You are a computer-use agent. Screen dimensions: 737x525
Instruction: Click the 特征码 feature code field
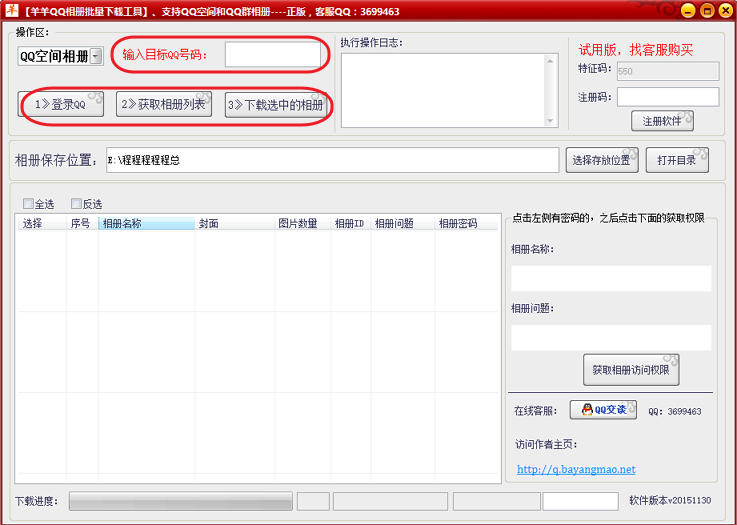pyautogui.click(x=668, y=71)
